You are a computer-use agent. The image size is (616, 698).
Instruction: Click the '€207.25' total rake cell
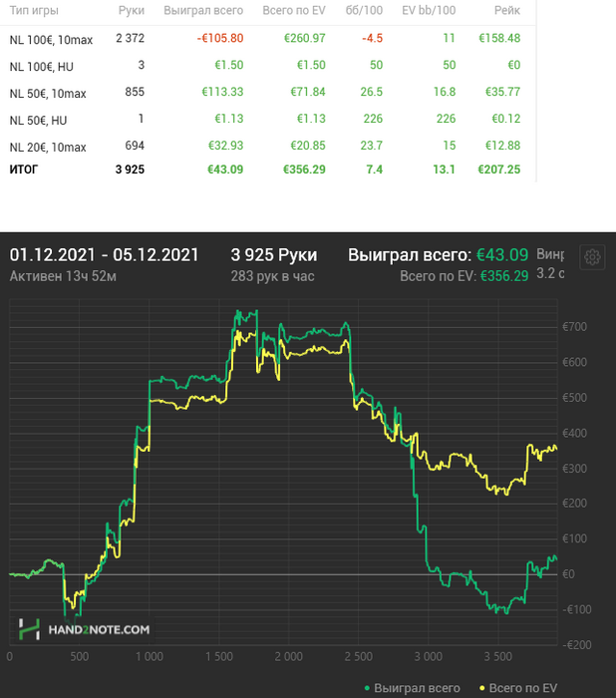(499, 170)
